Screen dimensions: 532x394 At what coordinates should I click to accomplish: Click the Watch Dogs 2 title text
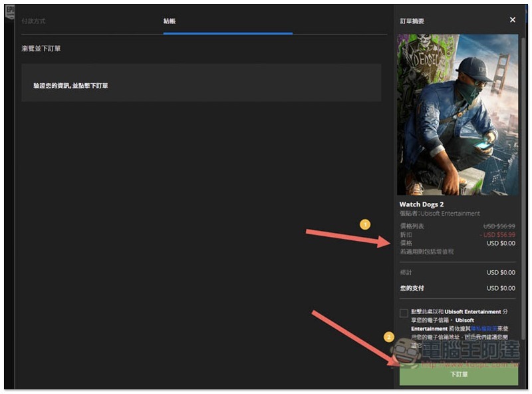421,204
